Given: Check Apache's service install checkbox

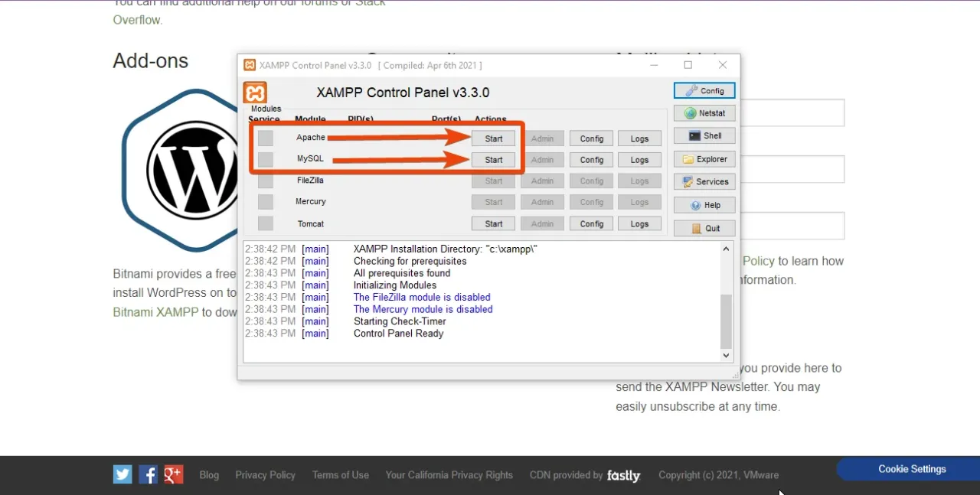Looking at the screenshot, I should [265, 138].
